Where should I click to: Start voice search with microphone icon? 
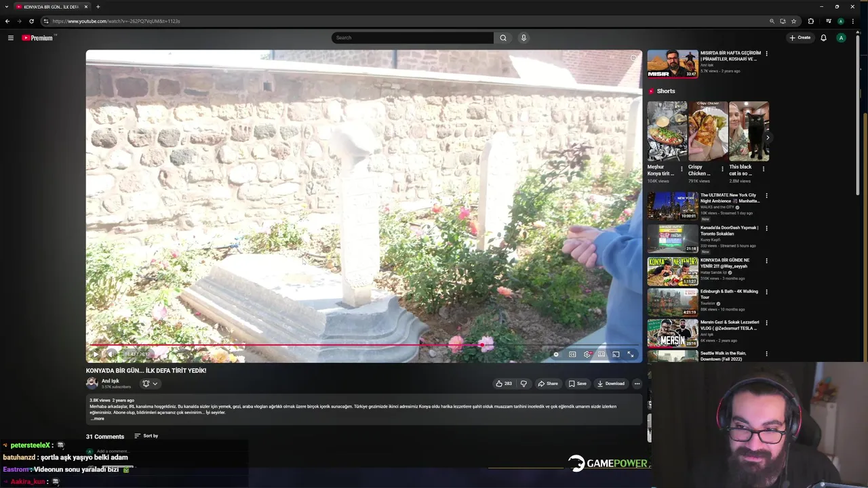tap(524, 38)
